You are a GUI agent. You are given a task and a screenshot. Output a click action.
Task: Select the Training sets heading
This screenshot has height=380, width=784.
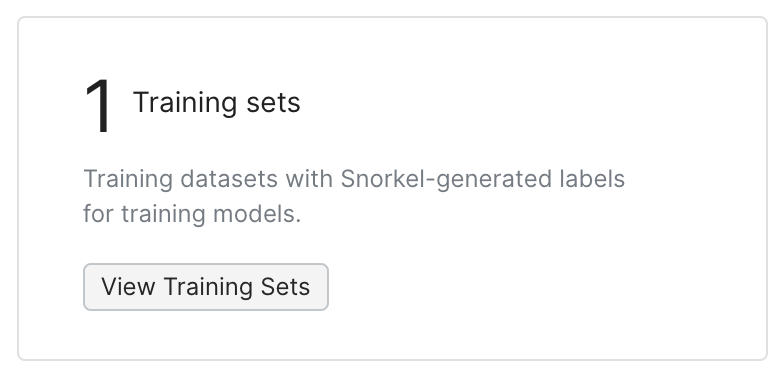tap(216, 102)
